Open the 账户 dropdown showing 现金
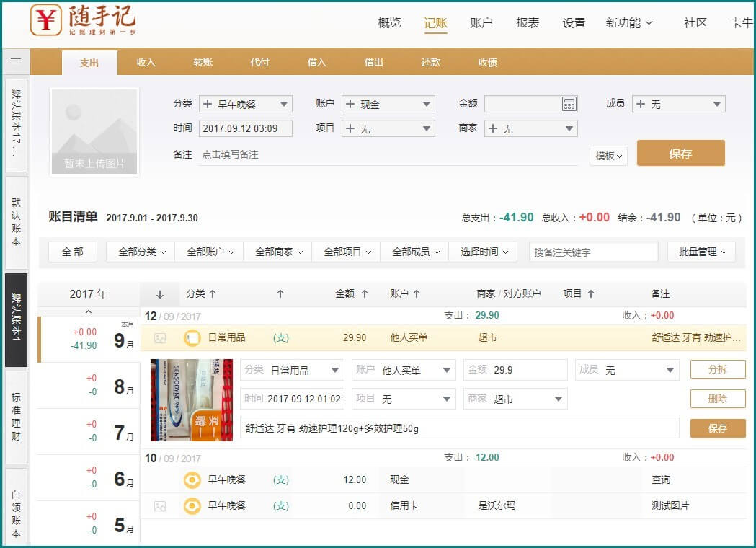This screenshot has height=548, width=756. tap(388, 104)
